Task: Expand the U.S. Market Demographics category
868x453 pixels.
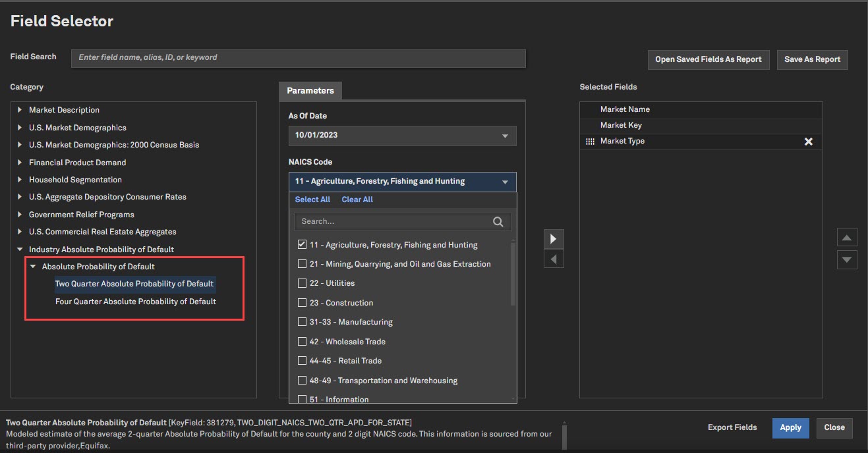Action: pos(20,128)
